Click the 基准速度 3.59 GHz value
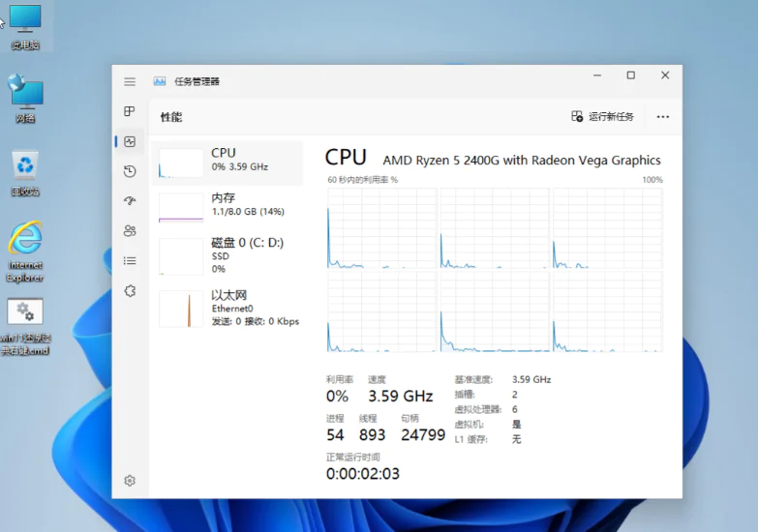Screen dimensions: 758x532 (531, 380)
